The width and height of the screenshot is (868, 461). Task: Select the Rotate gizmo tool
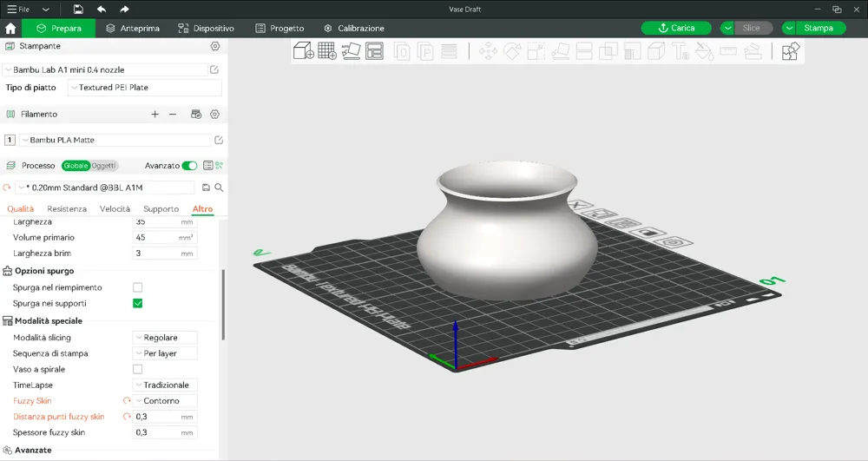pyautogui.click(x=512, y=51)
